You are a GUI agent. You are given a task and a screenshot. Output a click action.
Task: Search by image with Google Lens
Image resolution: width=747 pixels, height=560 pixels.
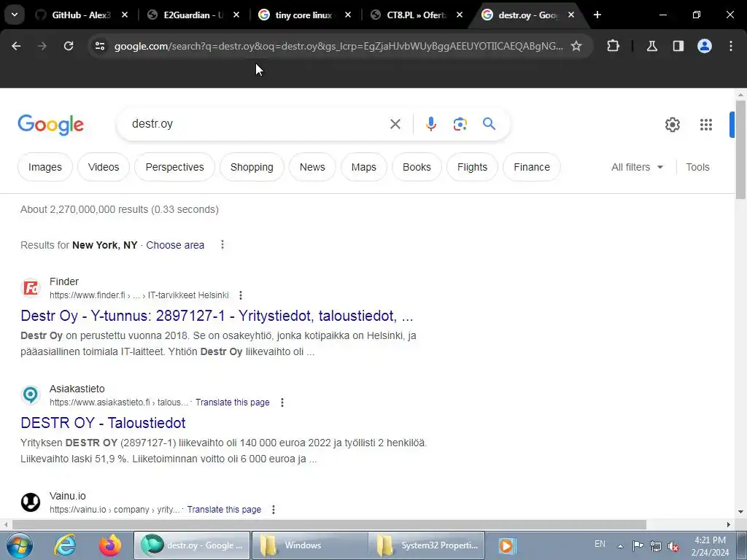[460, 124]
